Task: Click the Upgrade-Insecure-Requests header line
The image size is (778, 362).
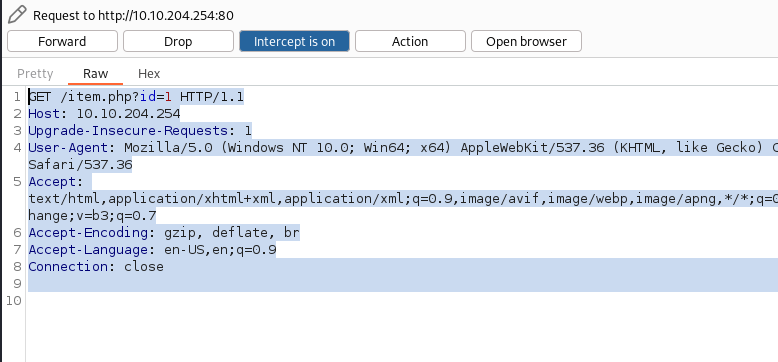Action: point(140,130)
